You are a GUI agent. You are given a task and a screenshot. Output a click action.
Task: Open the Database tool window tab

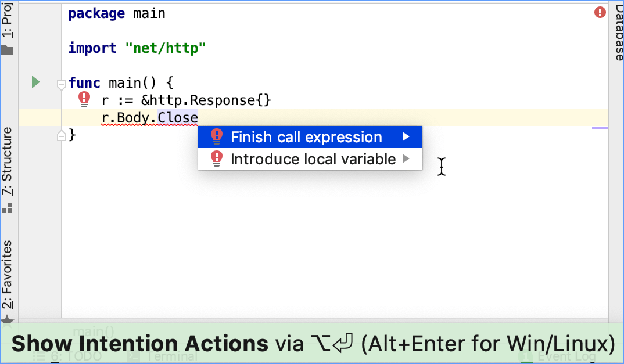point(617,32)
